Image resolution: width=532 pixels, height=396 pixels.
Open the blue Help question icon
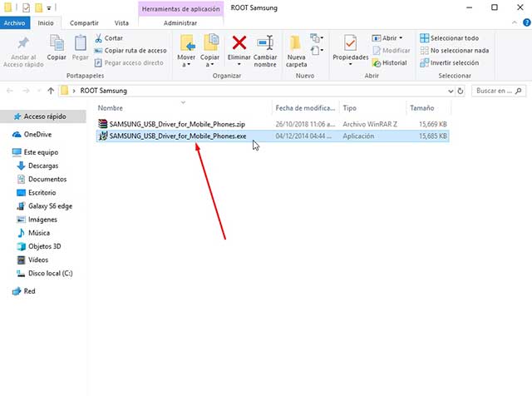(526, 22)
